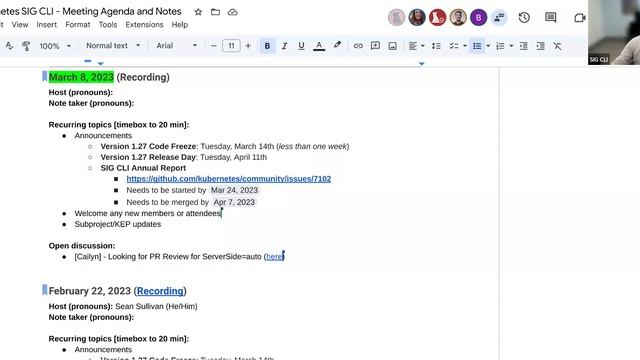Click the font size 11 field
The width and height of the screenshot is (640, 360).
tap(231, 46)
